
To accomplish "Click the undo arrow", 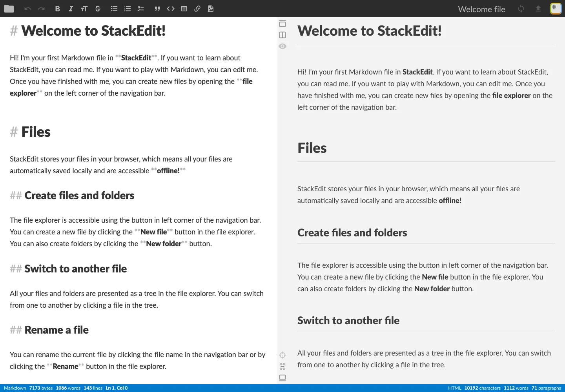I will tap(27, 9).
